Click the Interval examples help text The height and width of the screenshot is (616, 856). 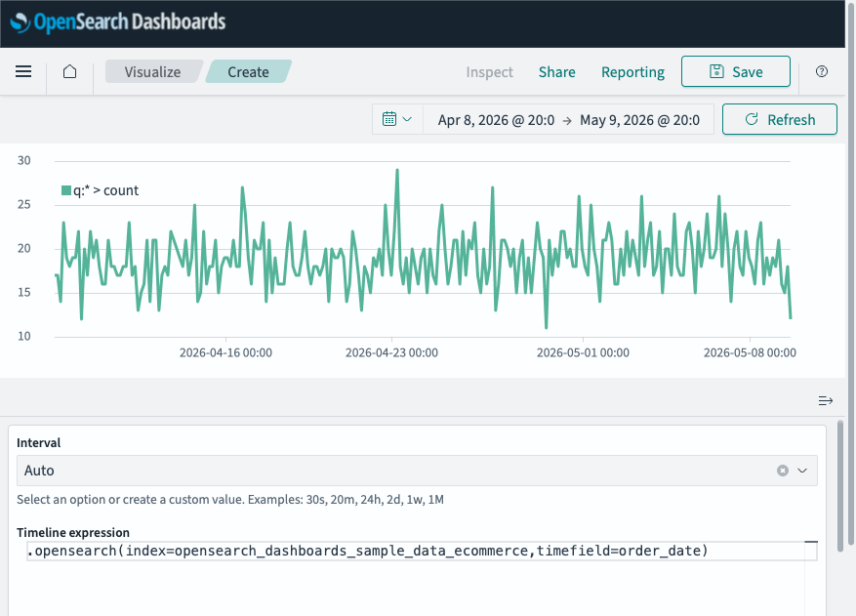(x=229, y=499)
